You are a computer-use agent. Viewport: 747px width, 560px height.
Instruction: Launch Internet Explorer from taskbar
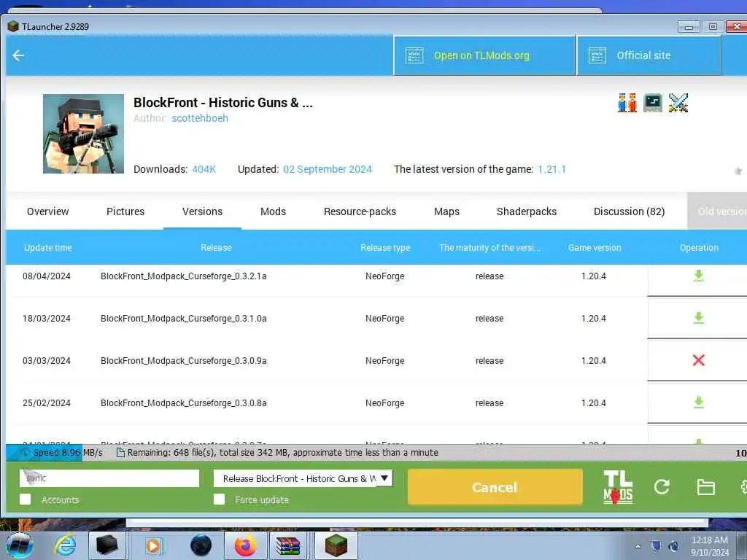[x=65, y=545]
